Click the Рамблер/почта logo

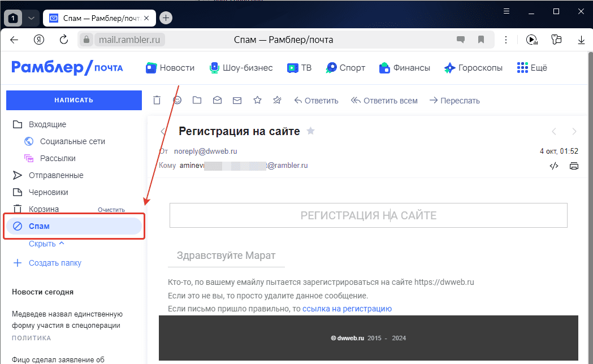[x=67, y=68]
